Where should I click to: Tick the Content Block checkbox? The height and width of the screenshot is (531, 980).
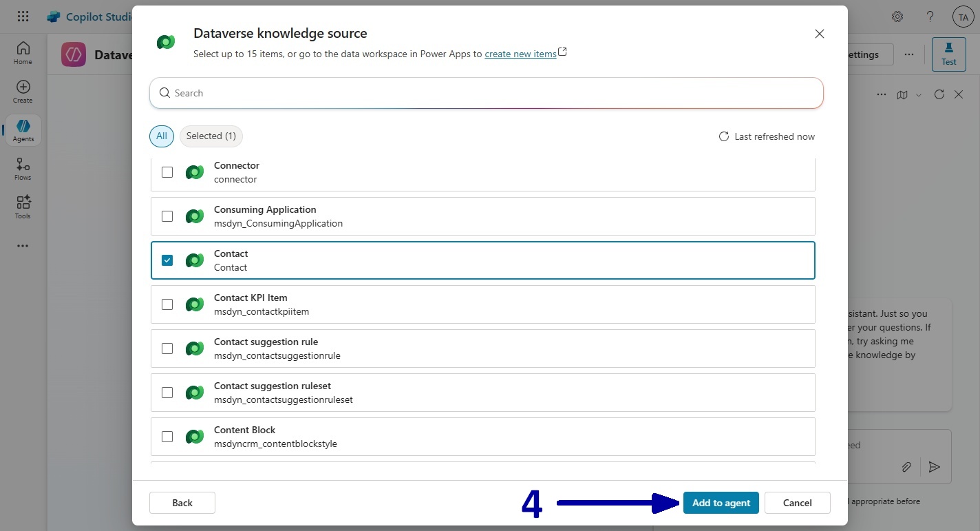click(x=167, y=437)
